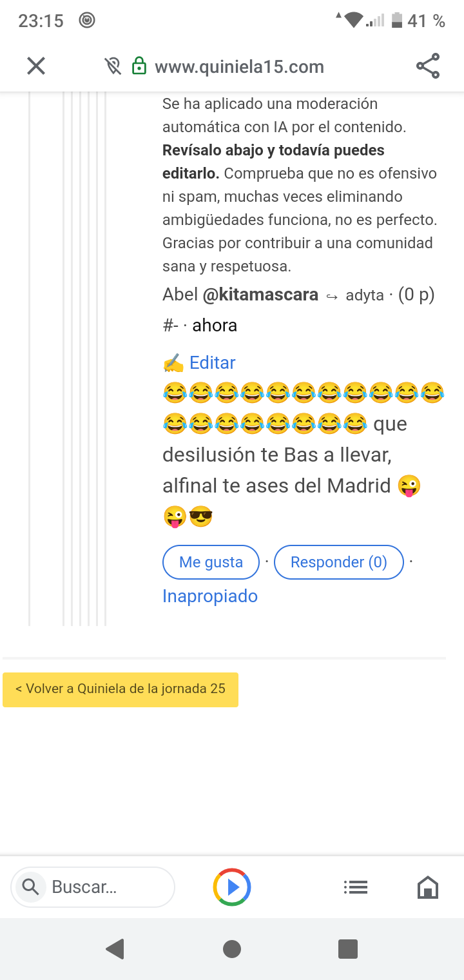Viewport: 464px width, 980px height.
Task: Tap the green padlock security icon
Action: click(139, 66)
